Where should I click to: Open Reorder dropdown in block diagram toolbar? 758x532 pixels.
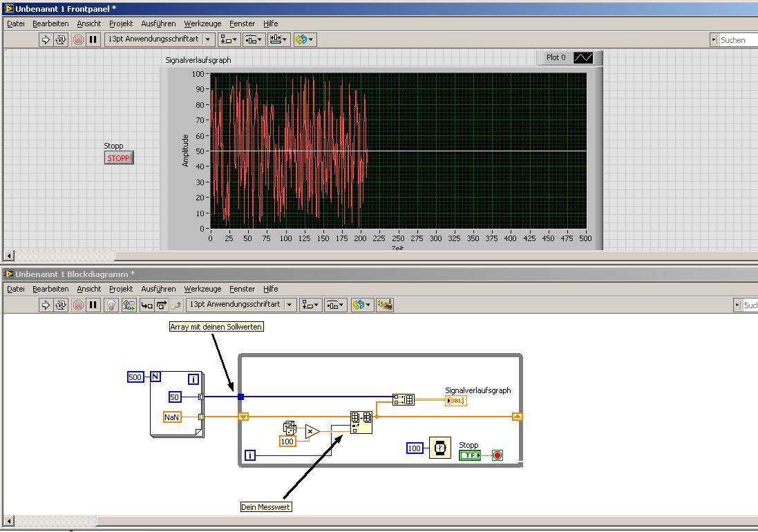[361, 305]
